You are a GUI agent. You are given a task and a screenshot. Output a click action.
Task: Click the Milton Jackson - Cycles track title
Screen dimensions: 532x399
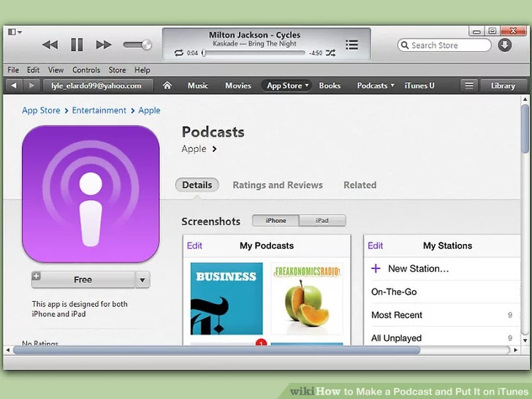pos(254,35)
